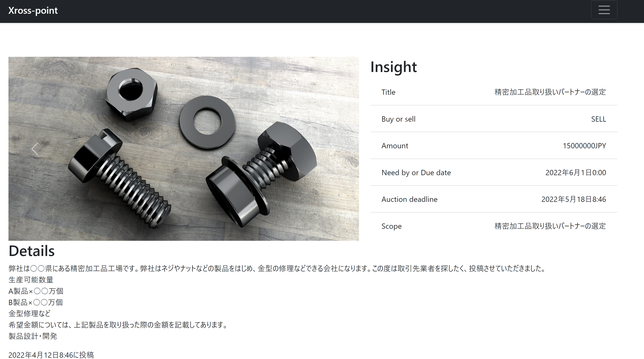Select the Amount row label
The width and height of the screenshot is (644, 359).
(x=395, y=146)
